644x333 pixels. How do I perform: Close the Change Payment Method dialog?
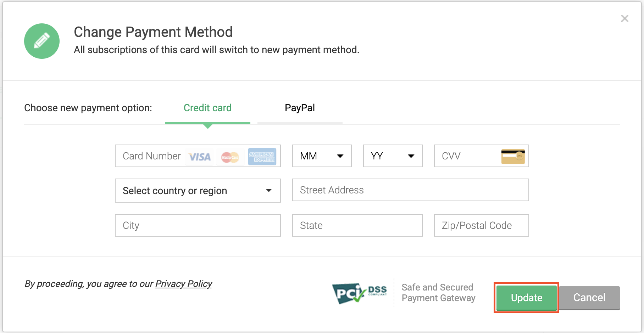pyautogui.click(x=624, y=18)
